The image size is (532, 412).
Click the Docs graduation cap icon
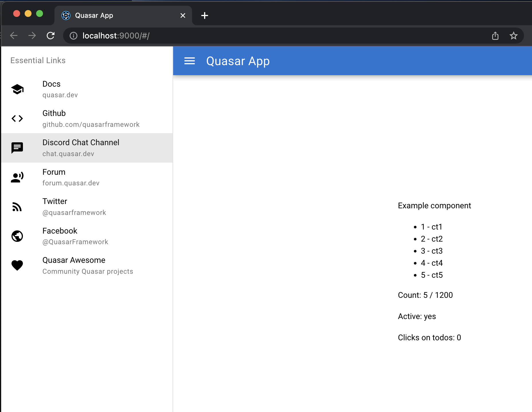(17, 89)
